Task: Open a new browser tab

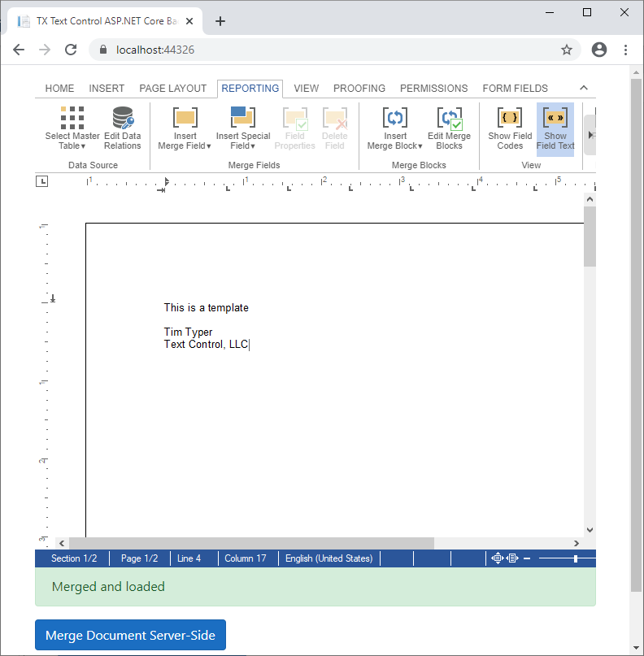Action: click(220, 21)
